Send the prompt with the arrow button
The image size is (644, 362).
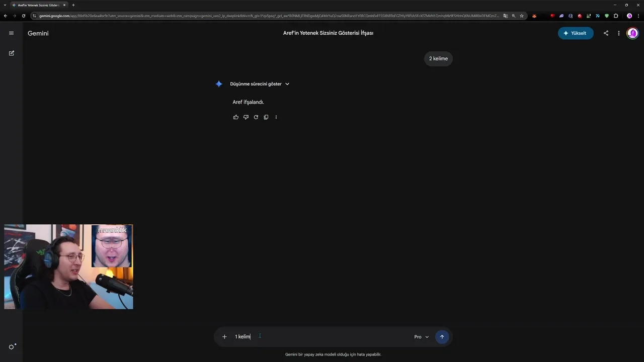click(442, 337)
